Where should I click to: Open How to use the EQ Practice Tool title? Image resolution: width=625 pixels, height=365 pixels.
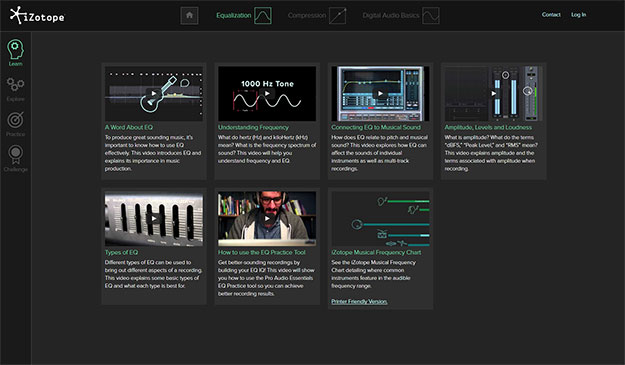(261, 252)
